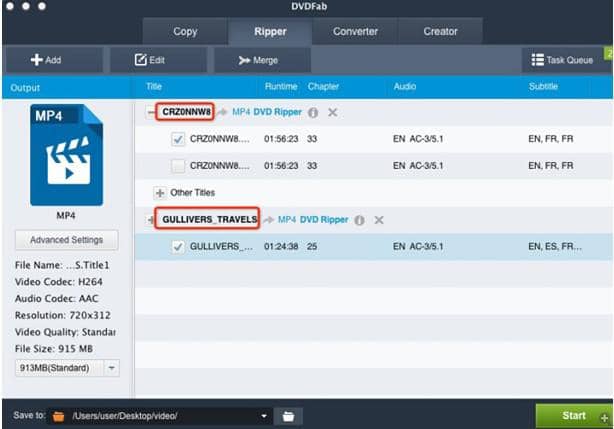Open the Copy tab
614x429 pixels.
(185, 31)
